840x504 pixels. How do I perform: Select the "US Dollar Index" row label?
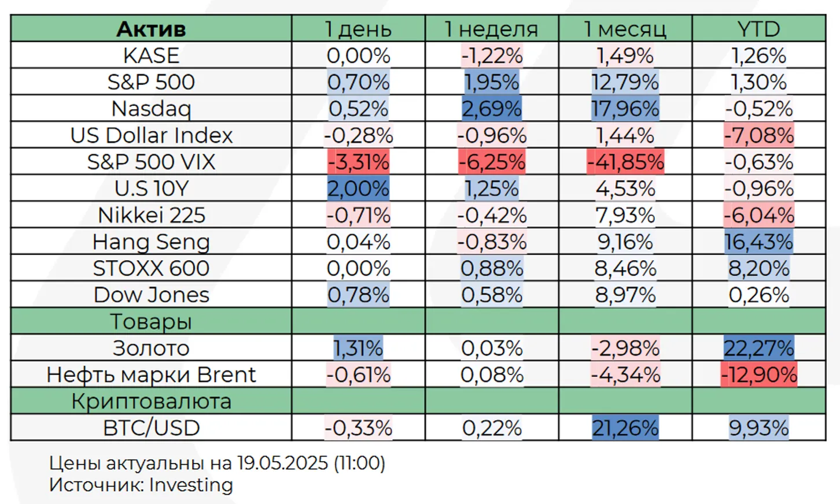coord(151,135)
